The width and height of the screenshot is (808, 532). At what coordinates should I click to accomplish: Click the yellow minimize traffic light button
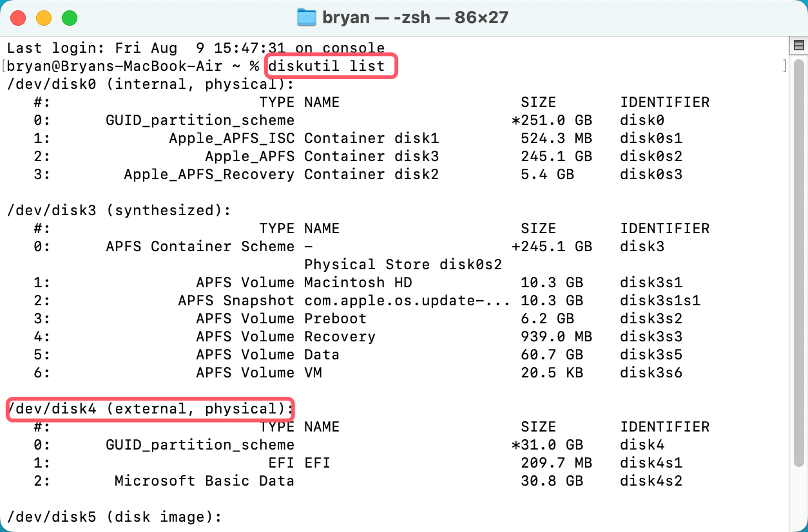click(44, 17)
